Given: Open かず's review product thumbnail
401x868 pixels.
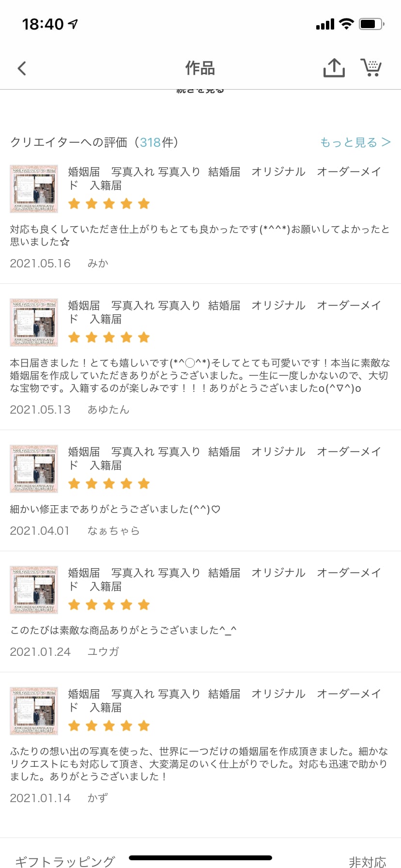Looking at the screenshot, I should coord(34,711).
